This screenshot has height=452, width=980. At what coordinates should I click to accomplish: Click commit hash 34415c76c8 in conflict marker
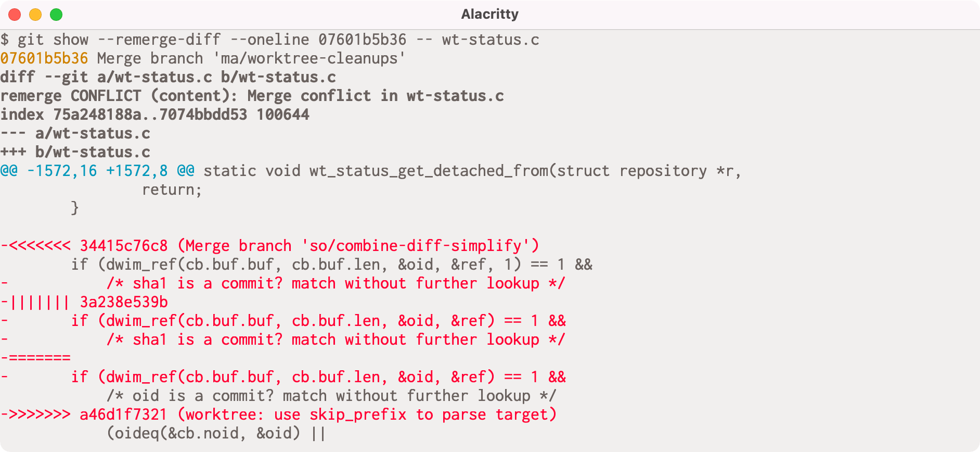click(x=124, y=246)
